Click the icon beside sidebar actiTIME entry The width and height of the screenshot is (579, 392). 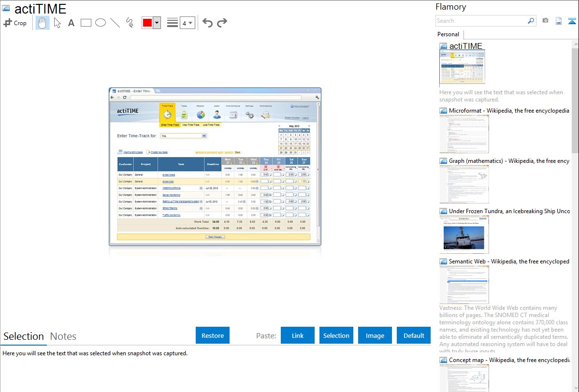(x=444, y=46)
